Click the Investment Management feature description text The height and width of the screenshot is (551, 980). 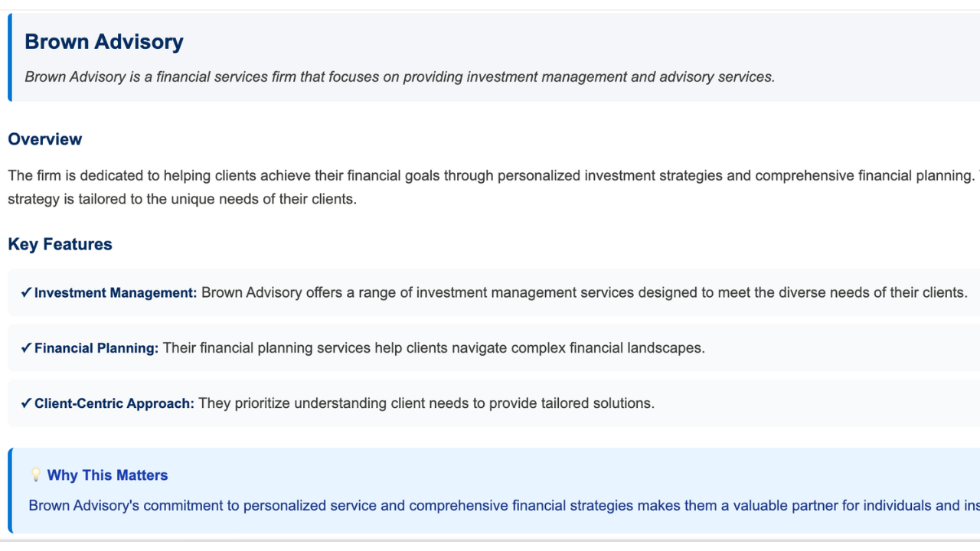tap(584, 292)
